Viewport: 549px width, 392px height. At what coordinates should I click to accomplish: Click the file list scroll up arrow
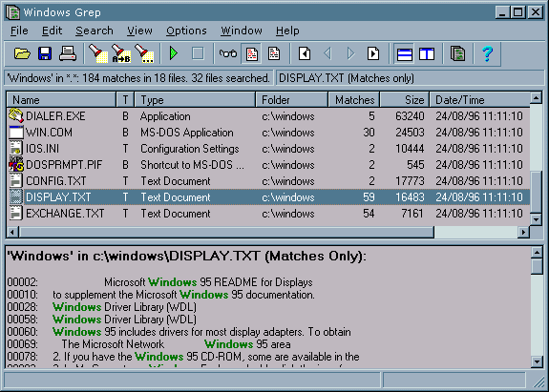(x=536, y=98)
